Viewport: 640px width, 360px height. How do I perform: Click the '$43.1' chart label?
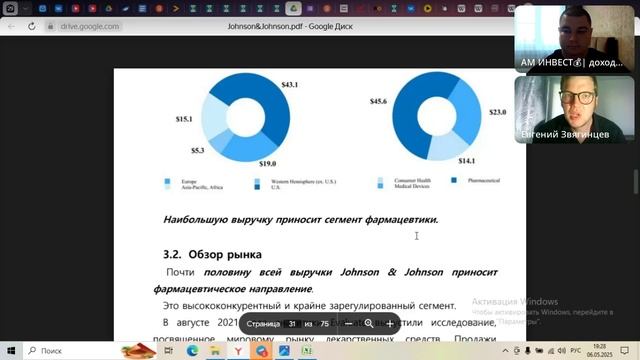(290, 85)
